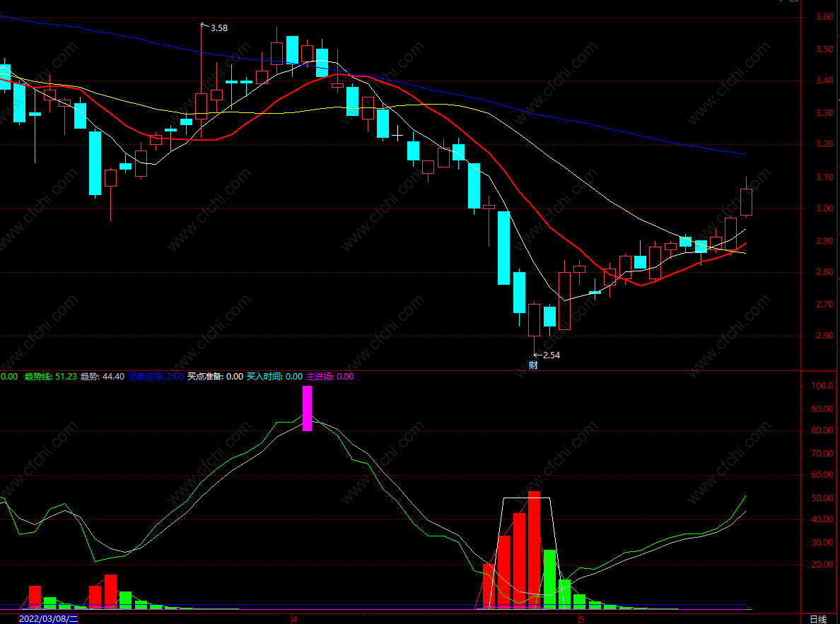Click the 20.00 indicator axis label
This screenshot has width=840, height=624.
[x=822, y=565]
